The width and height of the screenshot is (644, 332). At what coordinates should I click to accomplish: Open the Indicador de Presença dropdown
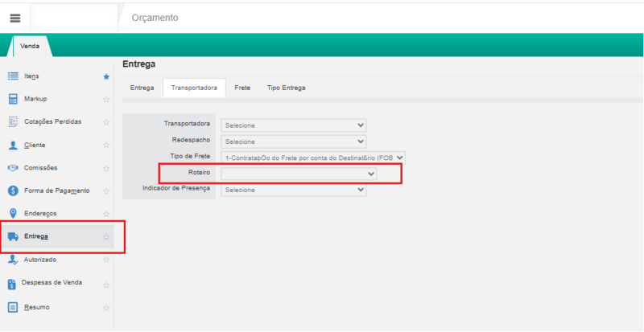click(x=294, y=191)
